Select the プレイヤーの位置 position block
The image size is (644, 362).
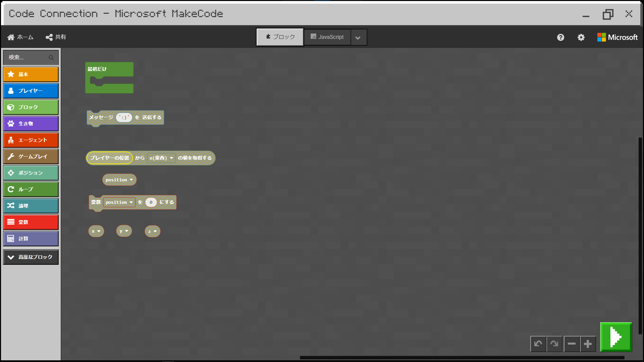[109, 158]
